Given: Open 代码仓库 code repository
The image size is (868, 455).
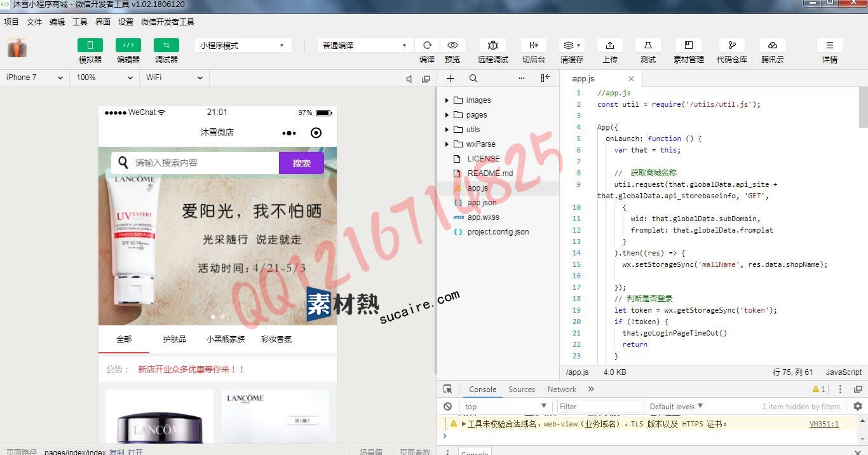Looking at the screenshot, I should click(x=732, y=45).
